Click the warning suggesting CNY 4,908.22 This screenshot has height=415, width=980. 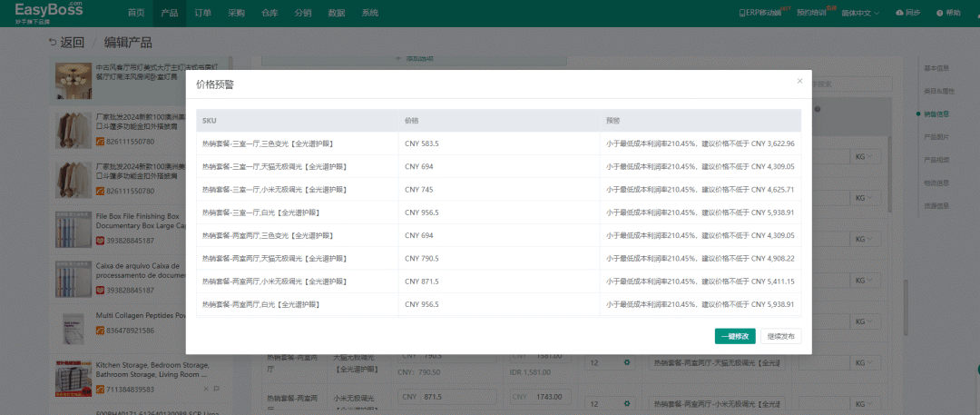click(x=700, y=259)
